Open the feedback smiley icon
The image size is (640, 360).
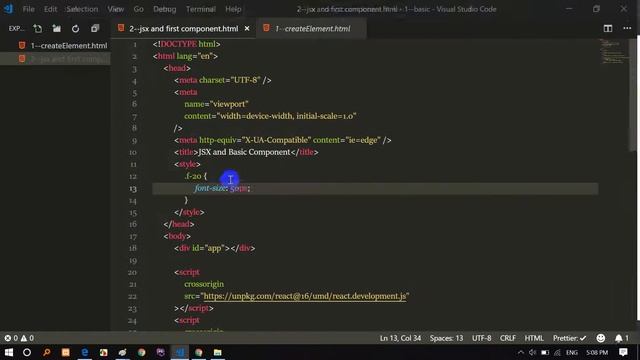[x=600, y=338]
